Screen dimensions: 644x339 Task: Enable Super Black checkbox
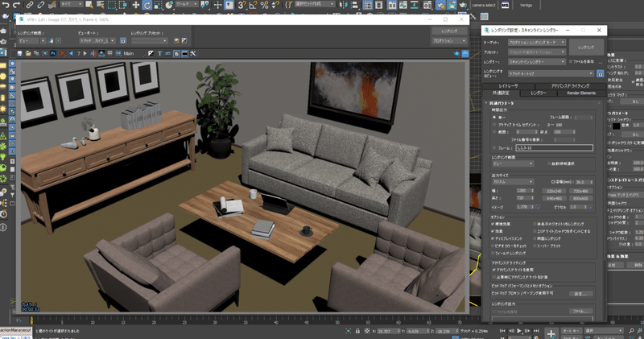tap(535, 246)
